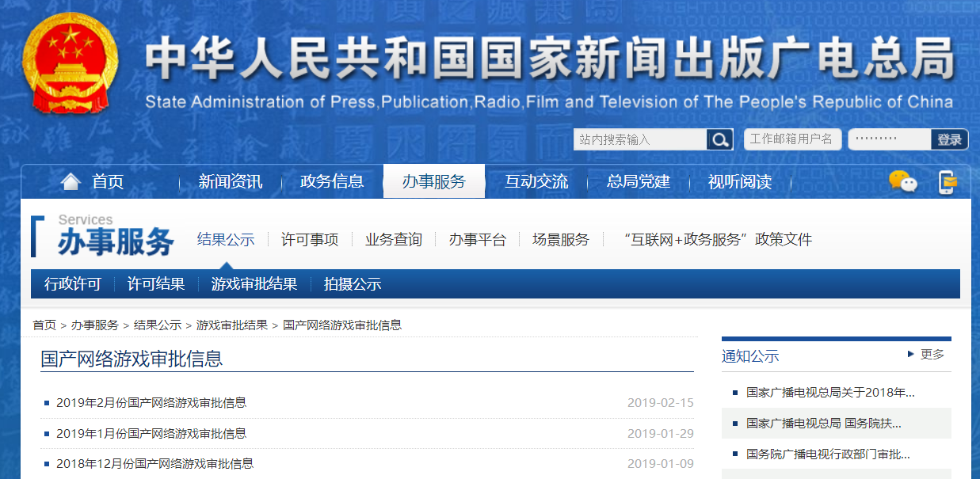Open 2018年12月份国产网络游戏审批信息 link
This screenshot has width=980, height=479.
(x=155, y=464)
